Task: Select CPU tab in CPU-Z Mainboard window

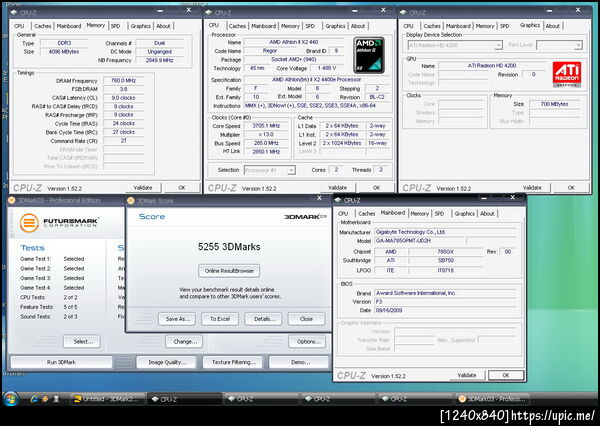Action: pyautogui.click(x=343, y=214)
